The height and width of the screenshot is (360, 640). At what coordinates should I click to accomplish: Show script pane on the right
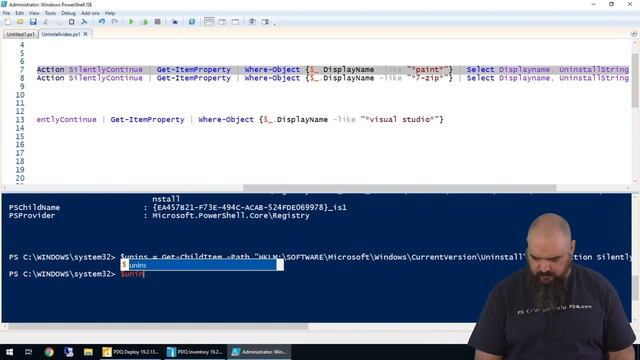pyautogui.click(x=222, y=22)
